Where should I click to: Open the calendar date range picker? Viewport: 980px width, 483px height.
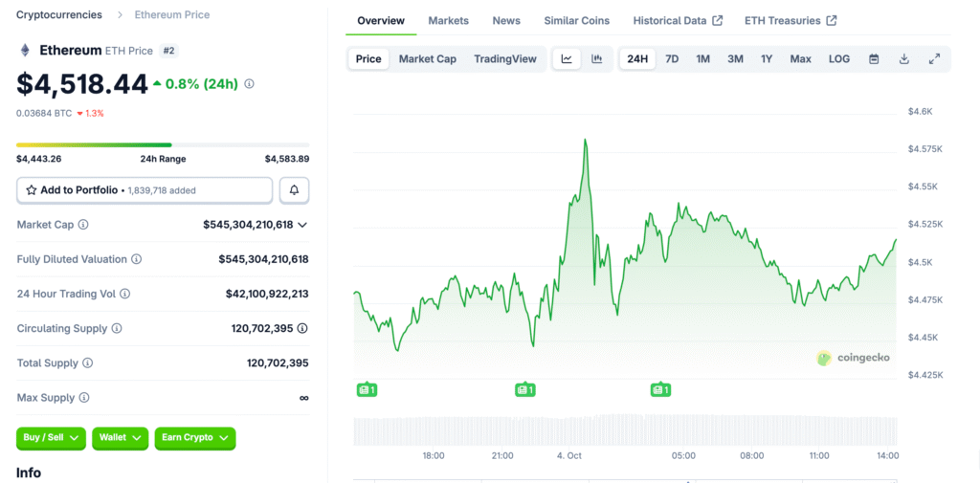tap(874, 59)
